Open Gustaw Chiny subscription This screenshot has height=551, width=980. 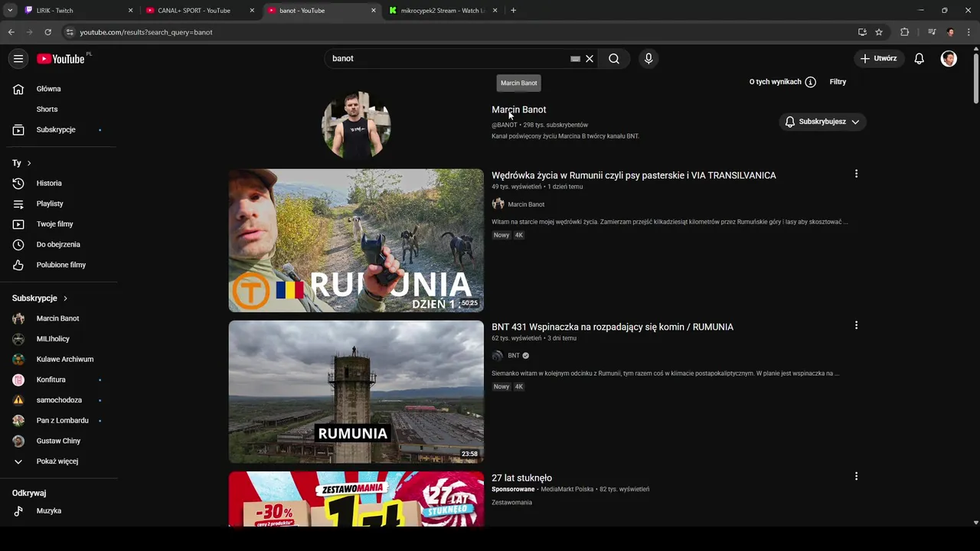[59, 441]
